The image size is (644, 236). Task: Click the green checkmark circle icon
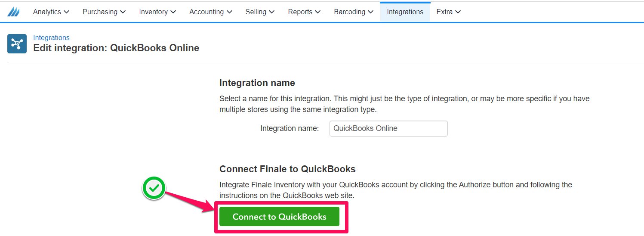[154, 188]
